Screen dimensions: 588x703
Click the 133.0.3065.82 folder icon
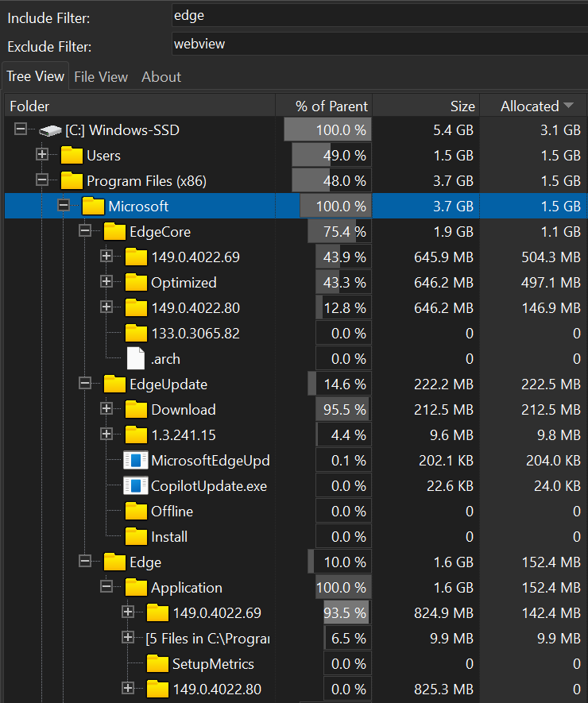pos(137,334)
